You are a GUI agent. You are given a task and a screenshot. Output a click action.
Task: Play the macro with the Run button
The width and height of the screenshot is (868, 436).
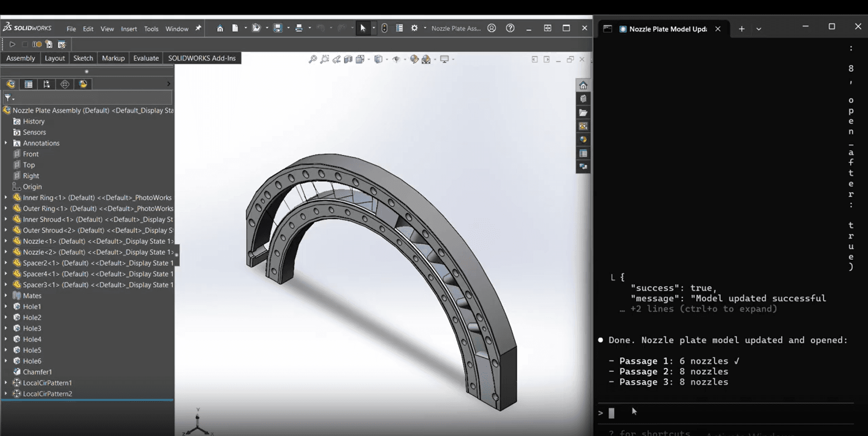pyautogui.click(x=12, y=44)
